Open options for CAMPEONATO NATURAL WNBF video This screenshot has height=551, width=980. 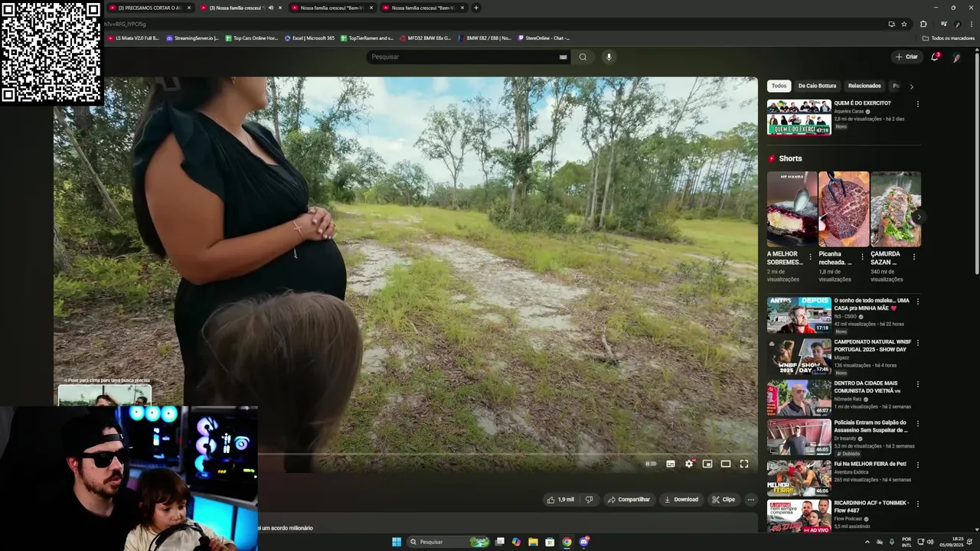pyautogui.click(x=917, y=343)
